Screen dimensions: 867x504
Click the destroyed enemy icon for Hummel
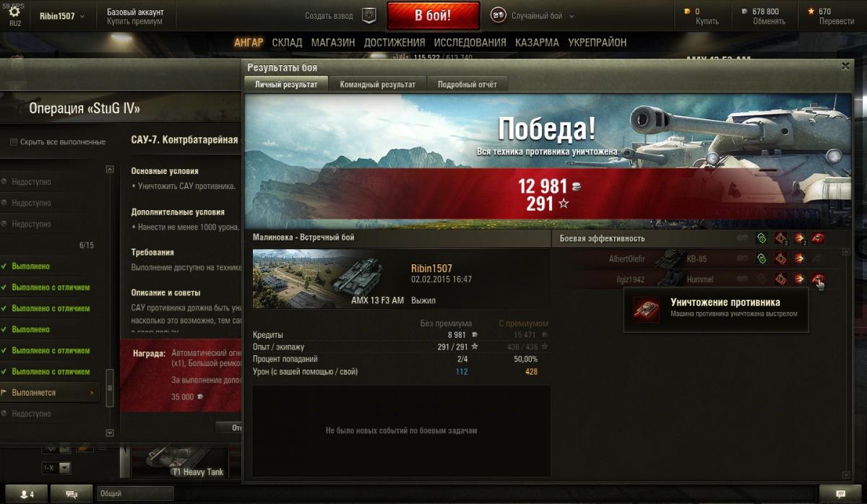(x=818, y=279)
